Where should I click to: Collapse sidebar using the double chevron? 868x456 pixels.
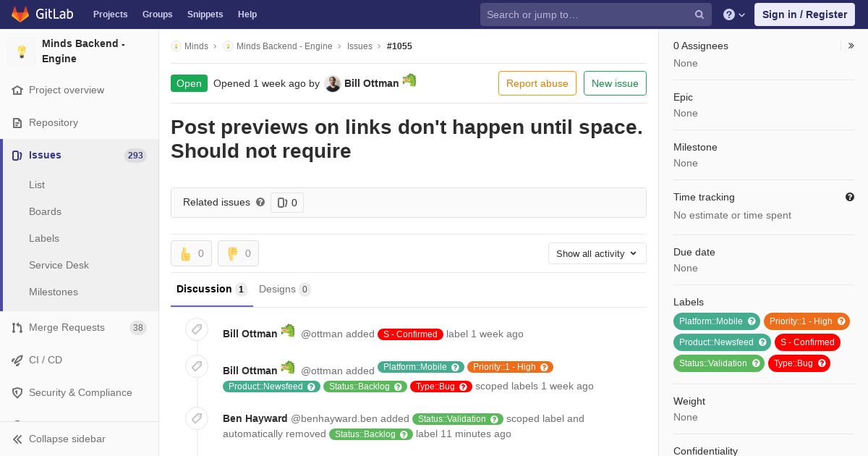(x=17, y=439)
